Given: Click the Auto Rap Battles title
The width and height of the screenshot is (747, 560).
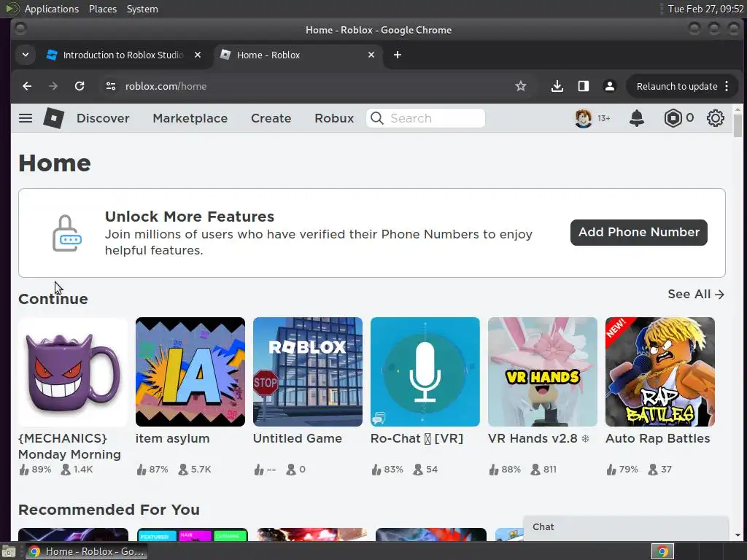Looking at the screenshot, I should (x=657, y=438).
